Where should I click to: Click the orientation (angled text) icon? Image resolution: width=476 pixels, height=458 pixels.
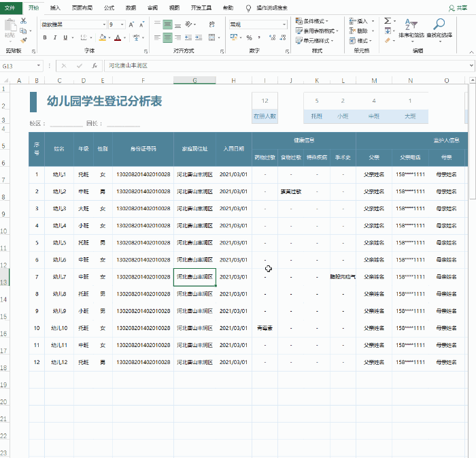[189, 24]
